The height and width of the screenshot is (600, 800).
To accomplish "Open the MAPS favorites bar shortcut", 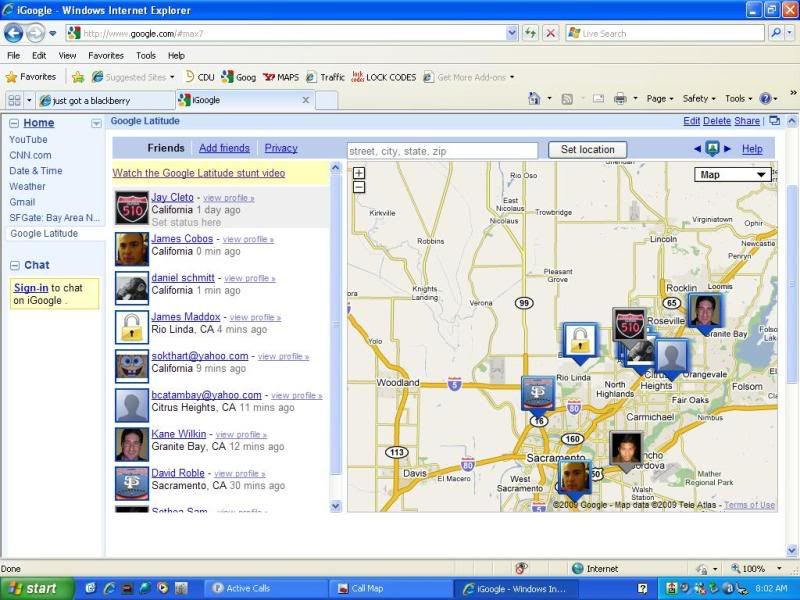I will pos(280,77).
